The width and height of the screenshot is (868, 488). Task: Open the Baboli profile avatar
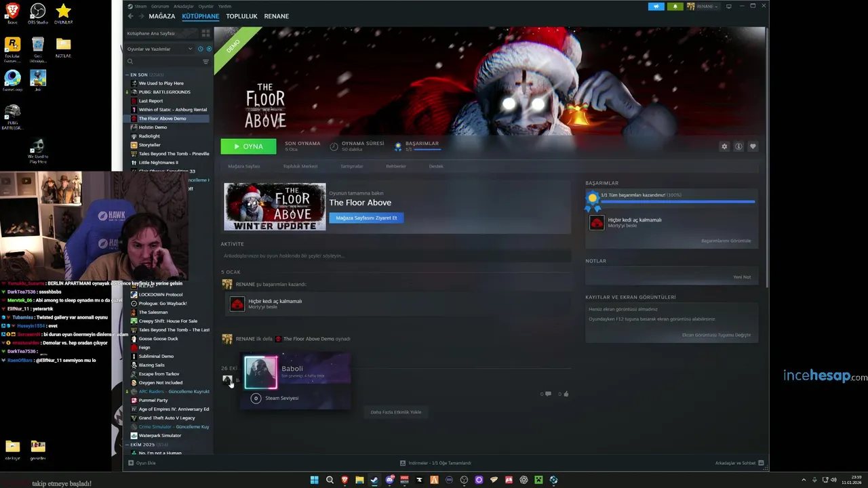(260, 373)
